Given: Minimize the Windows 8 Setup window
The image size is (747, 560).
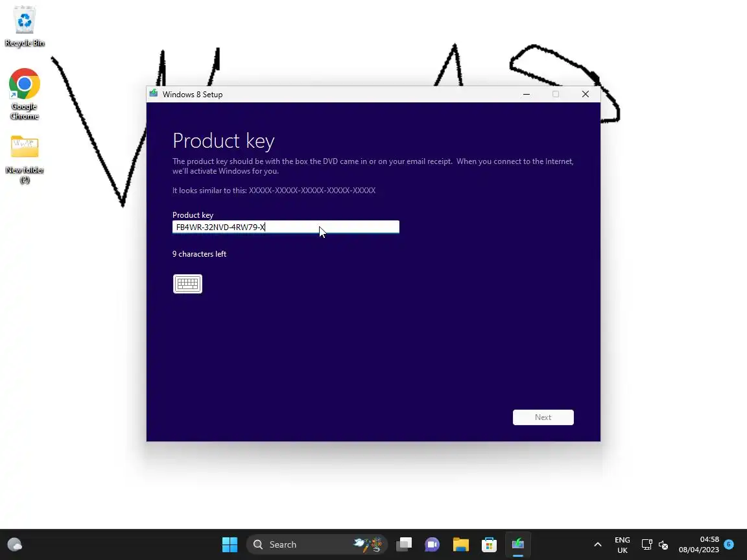Looking at the screenshot, I should tap(527, 94).
